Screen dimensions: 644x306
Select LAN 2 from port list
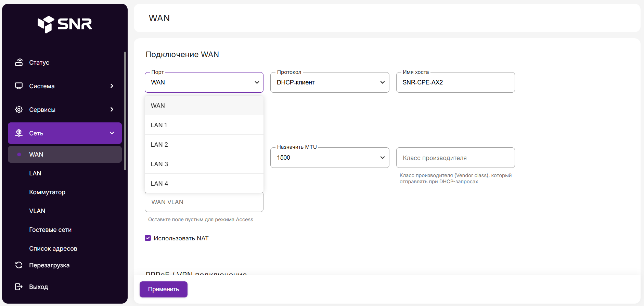(204, 145)
